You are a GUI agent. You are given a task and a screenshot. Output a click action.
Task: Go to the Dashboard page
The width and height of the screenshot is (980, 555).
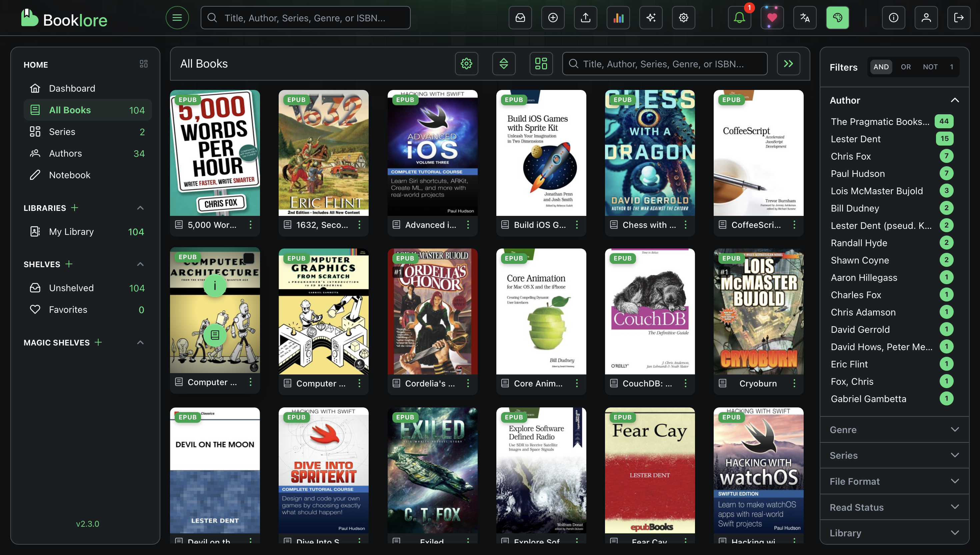click(x=87, y=88)
